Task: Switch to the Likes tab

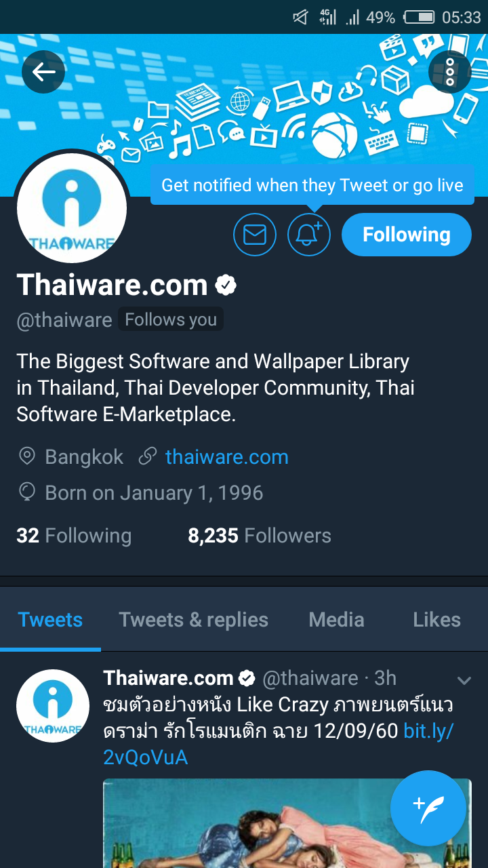Action: (x=436, y=620)
